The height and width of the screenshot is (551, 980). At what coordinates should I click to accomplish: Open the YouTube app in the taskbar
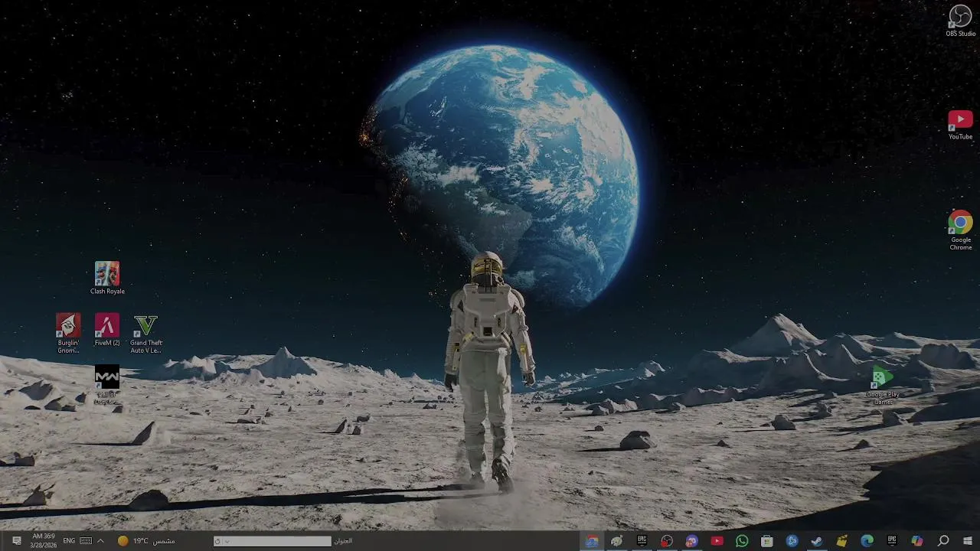pos(717,541)
